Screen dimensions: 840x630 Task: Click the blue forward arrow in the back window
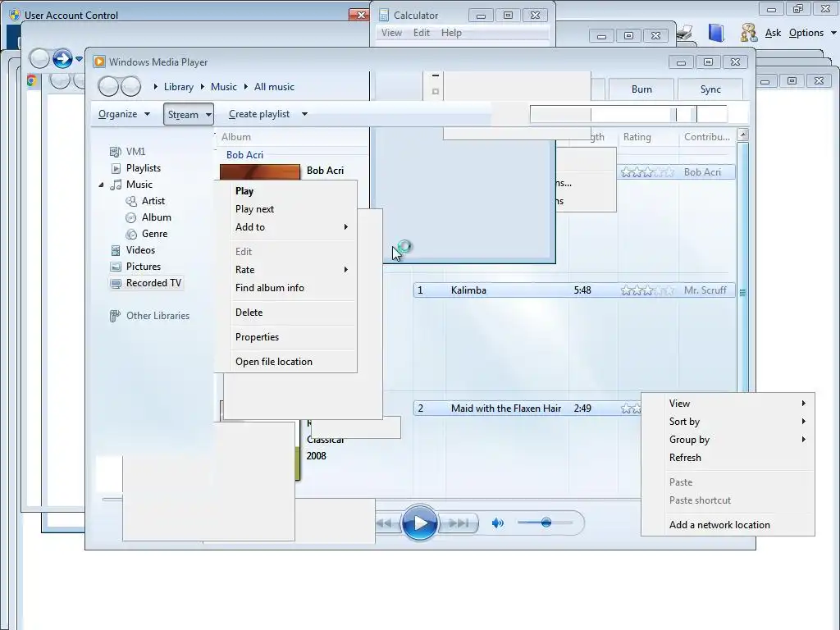[x=62, y=58]
